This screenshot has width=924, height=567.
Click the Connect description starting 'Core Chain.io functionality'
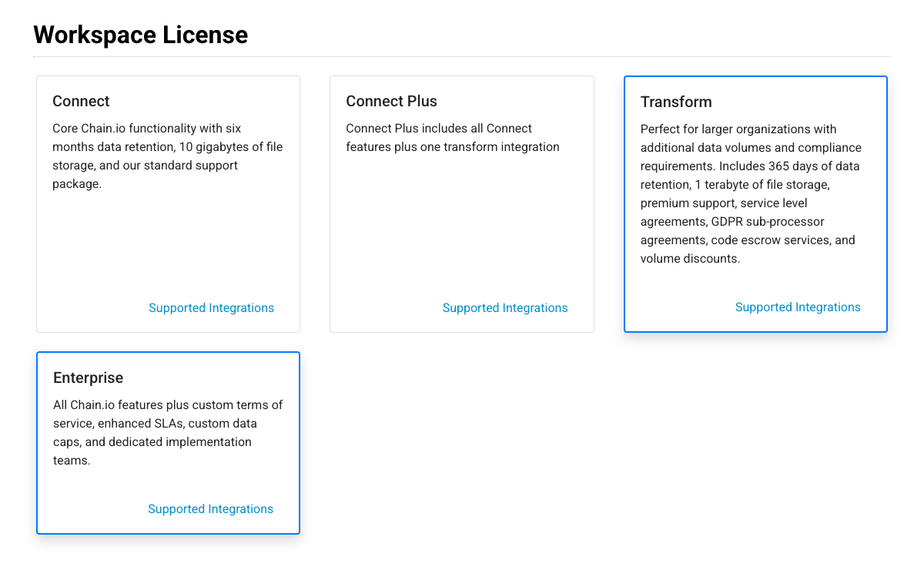pos(168,156)
